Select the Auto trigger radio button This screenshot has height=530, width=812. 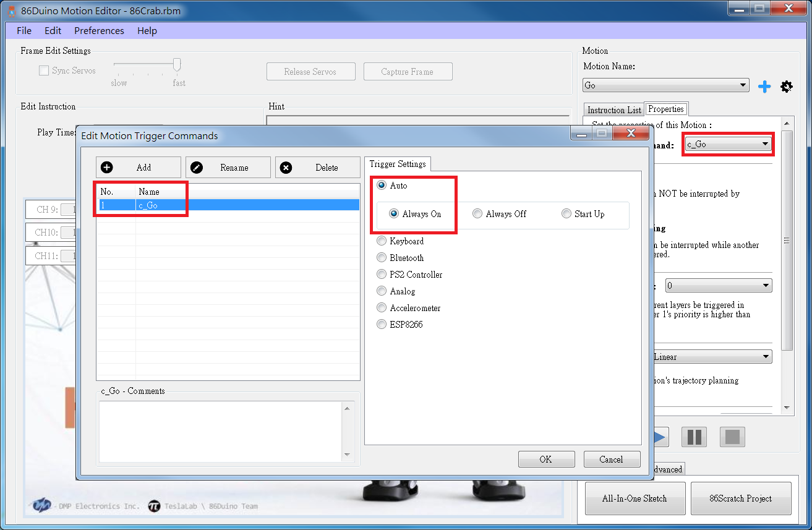tap(382, 186)
